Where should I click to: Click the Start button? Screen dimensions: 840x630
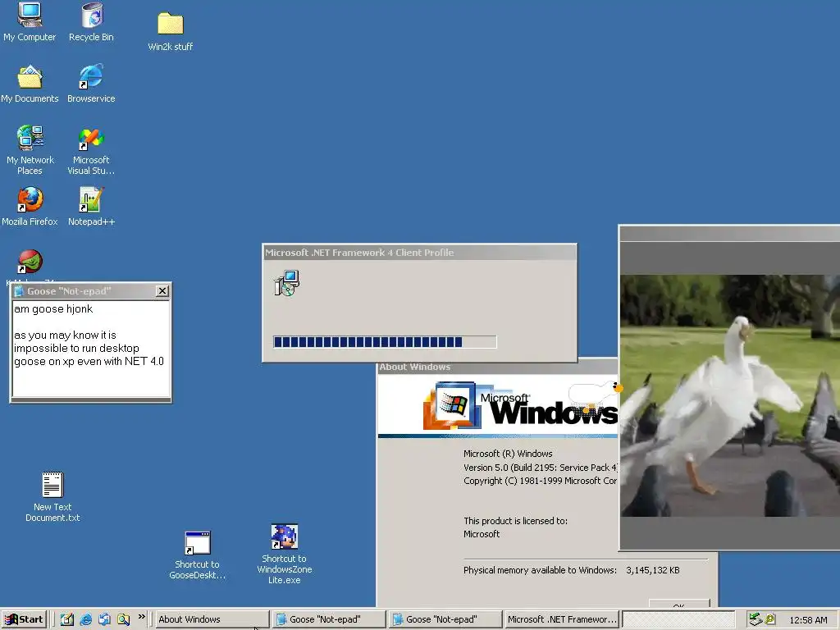(x=24, y=619)
